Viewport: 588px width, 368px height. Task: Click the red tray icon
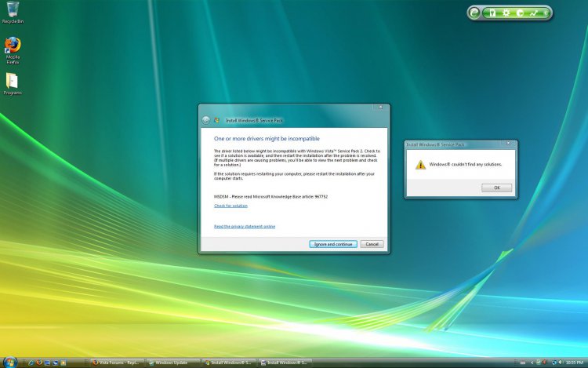tap(544, 363)
